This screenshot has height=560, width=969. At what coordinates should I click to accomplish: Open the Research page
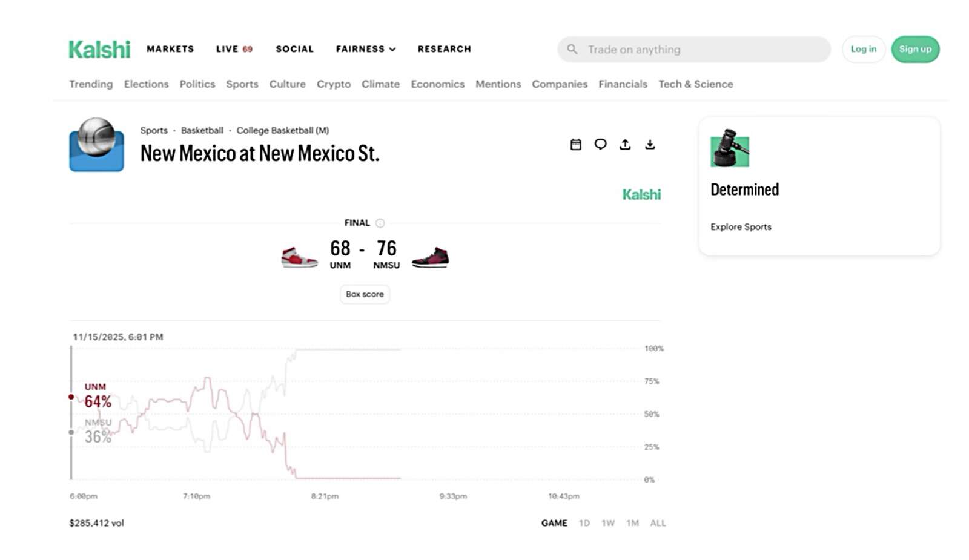tap(445, 49)
